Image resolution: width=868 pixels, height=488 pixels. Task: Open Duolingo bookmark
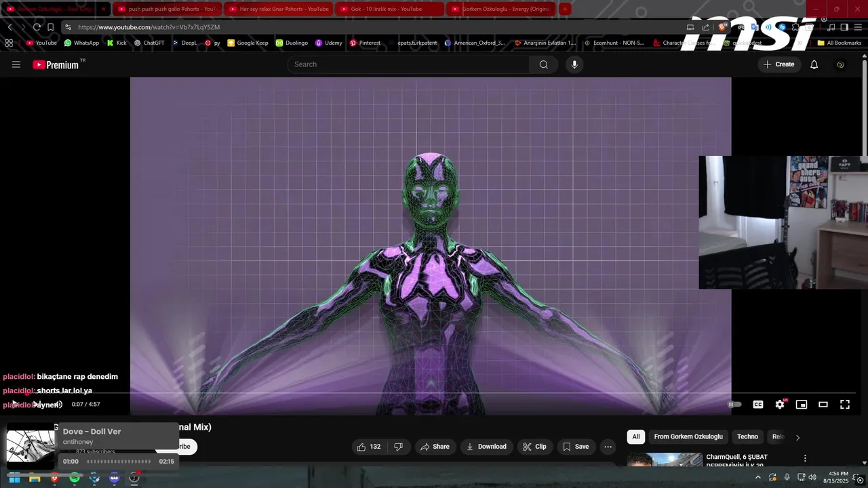click(x=292, y=43)
